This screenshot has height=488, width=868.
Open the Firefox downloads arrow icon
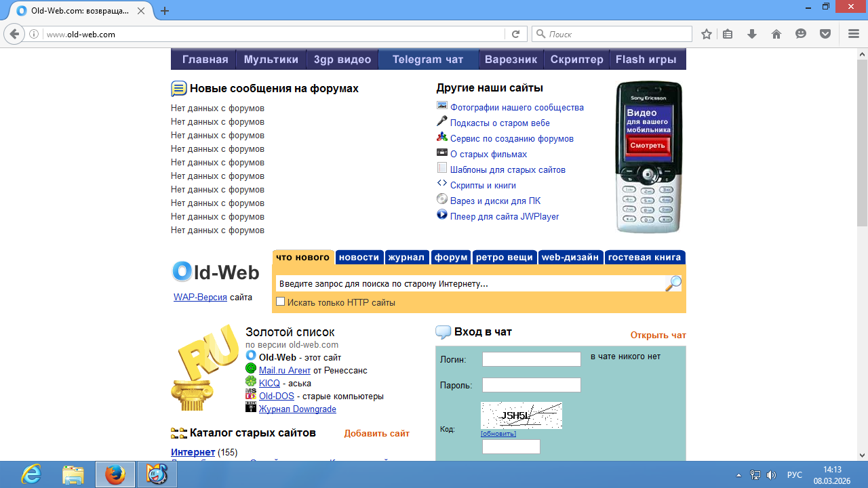(x=751, y=34)
